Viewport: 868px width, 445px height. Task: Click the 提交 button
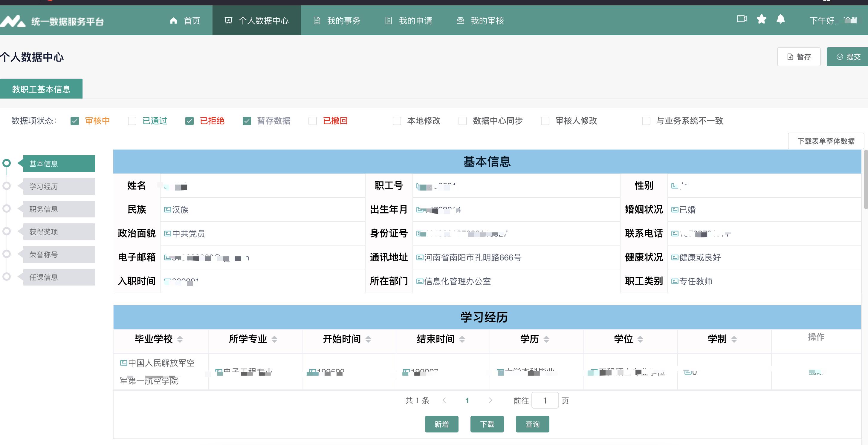click(x=848, y=57)
